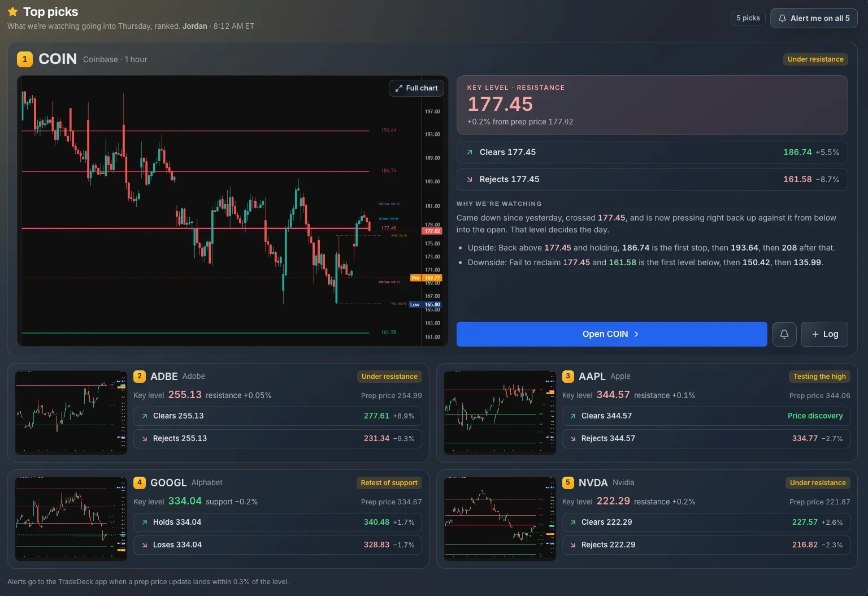Click the Loses 334.04 row for GOOGL
Screen dimensions: 868x596
277,545
